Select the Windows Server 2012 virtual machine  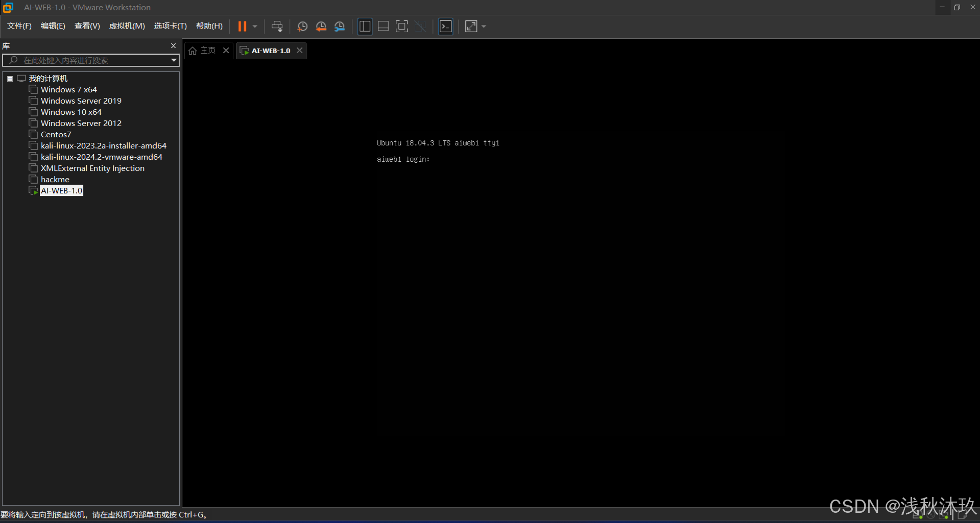coord(81,123)
